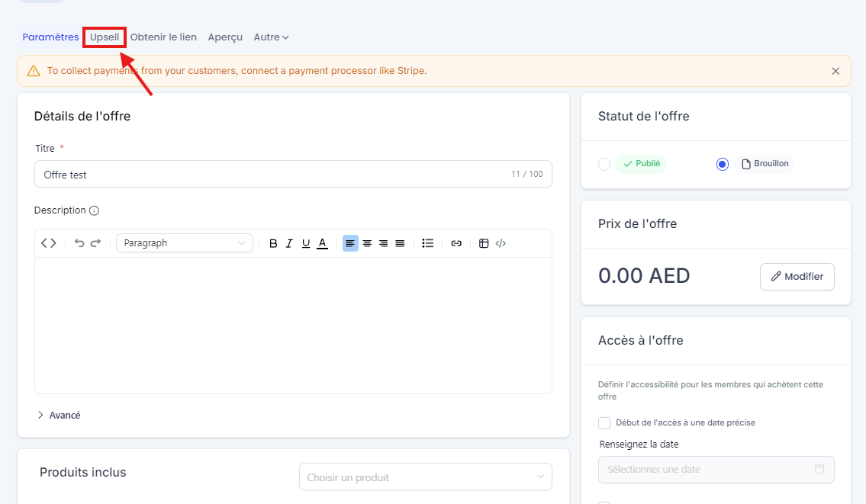Click the warning triangle icon

click(34, 71)
